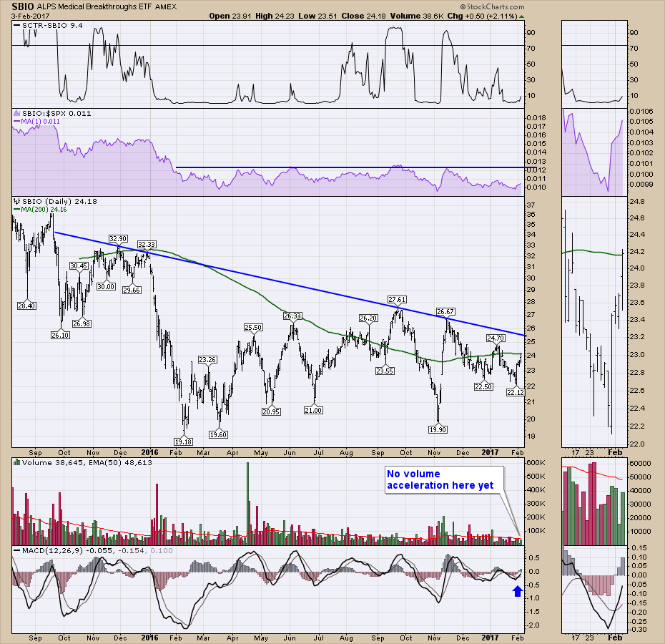Click the 29.66 price label

pos(132,291)
